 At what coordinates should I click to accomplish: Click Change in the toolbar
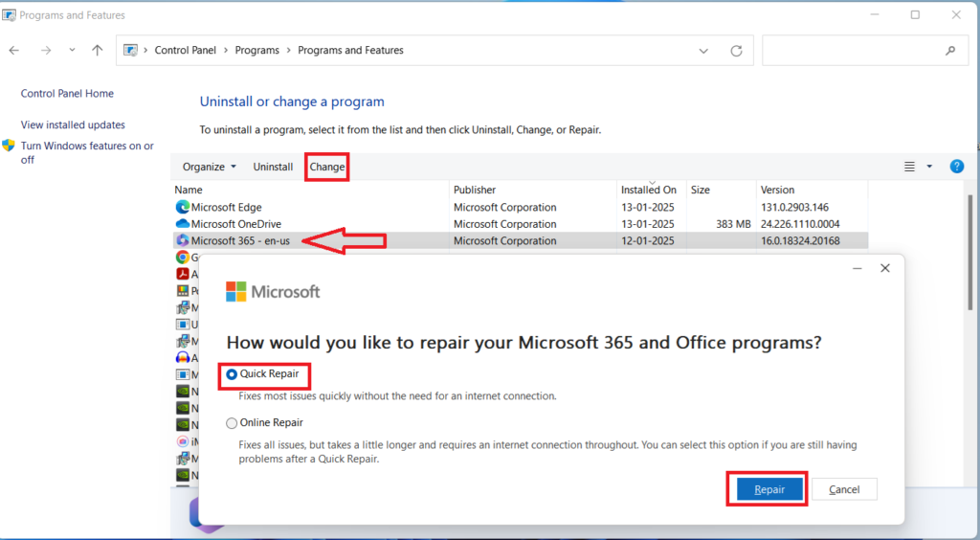327,167
